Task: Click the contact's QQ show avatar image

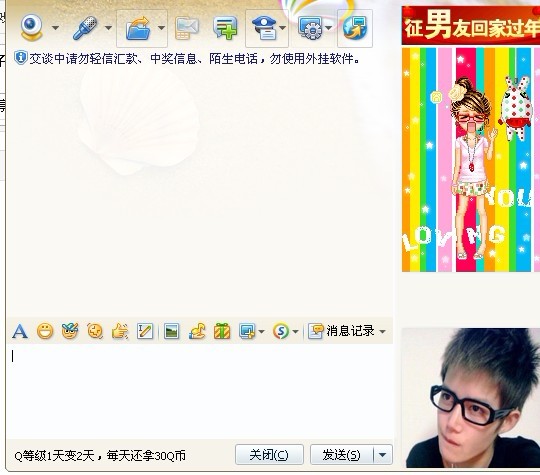Action: (x=471, y=160)
